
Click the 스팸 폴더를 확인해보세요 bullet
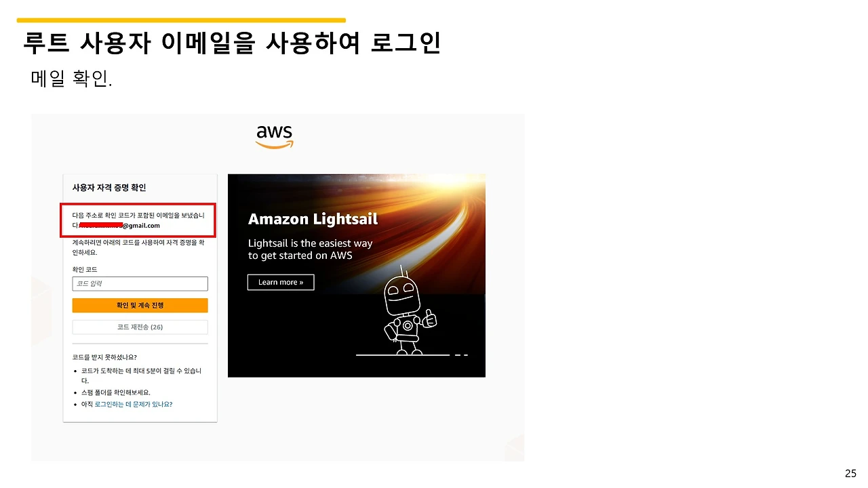coord(115,392)
